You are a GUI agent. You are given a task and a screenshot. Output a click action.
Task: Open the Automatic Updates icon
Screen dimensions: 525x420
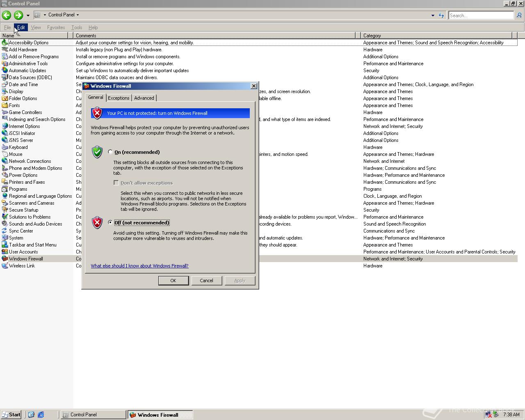point(5,71)
